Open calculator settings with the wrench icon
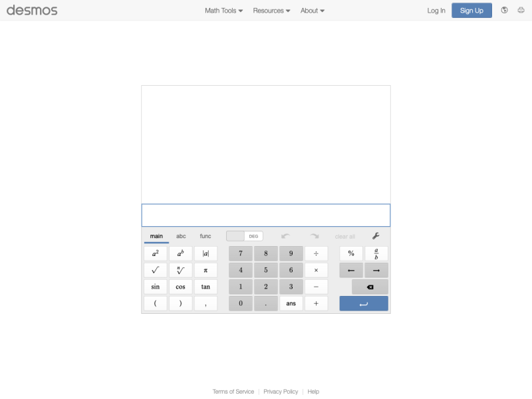Screen dimensions: 532x399 [x=376, y=236]
